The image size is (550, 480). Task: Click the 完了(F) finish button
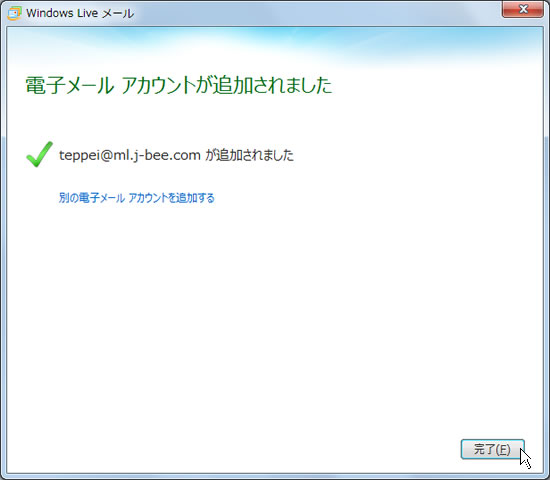pyautogui.click(x=492, y=449)
